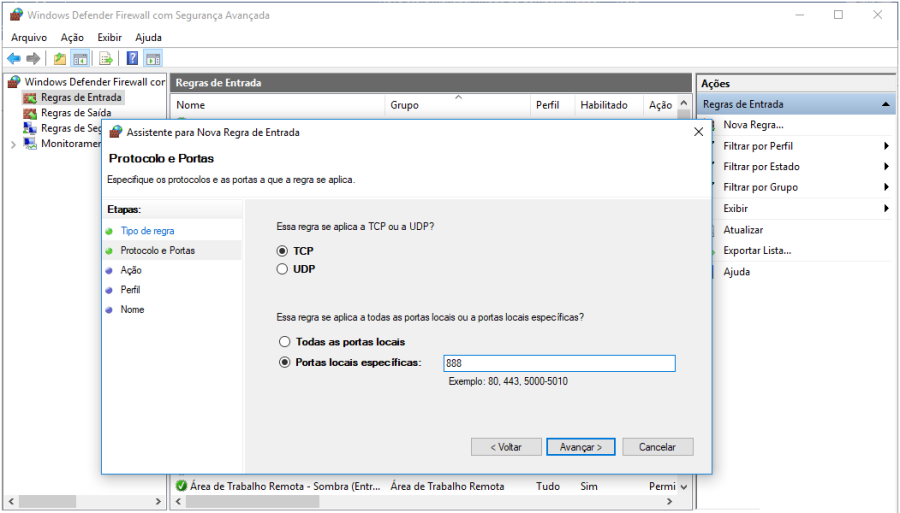Click tree pane scroll-right arrow
The image size is (900, 513).
(158, 502)
